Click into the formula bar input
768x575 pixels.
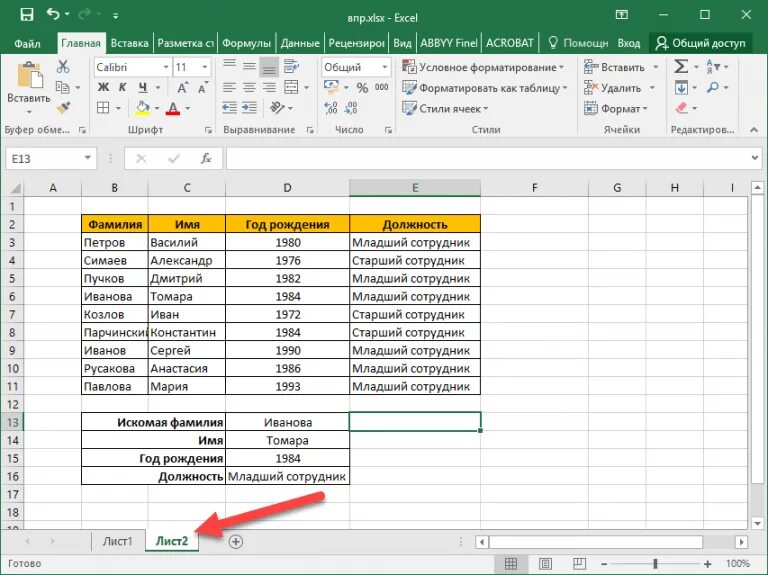[x=487, y=158]
